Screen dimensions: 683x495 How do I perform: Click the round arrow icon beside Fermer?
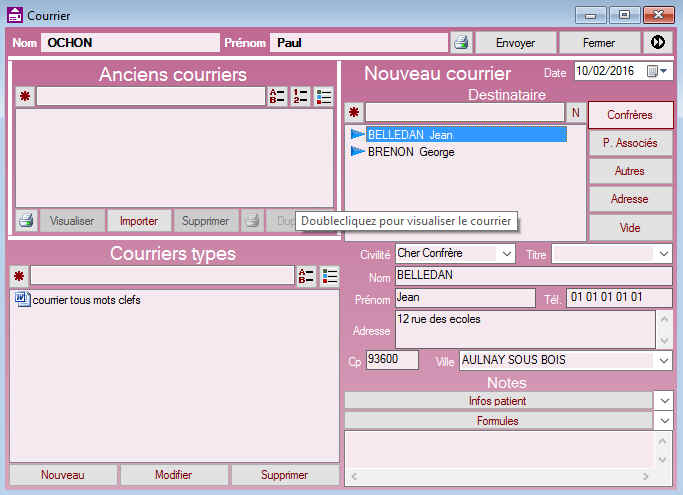(658, 43)
